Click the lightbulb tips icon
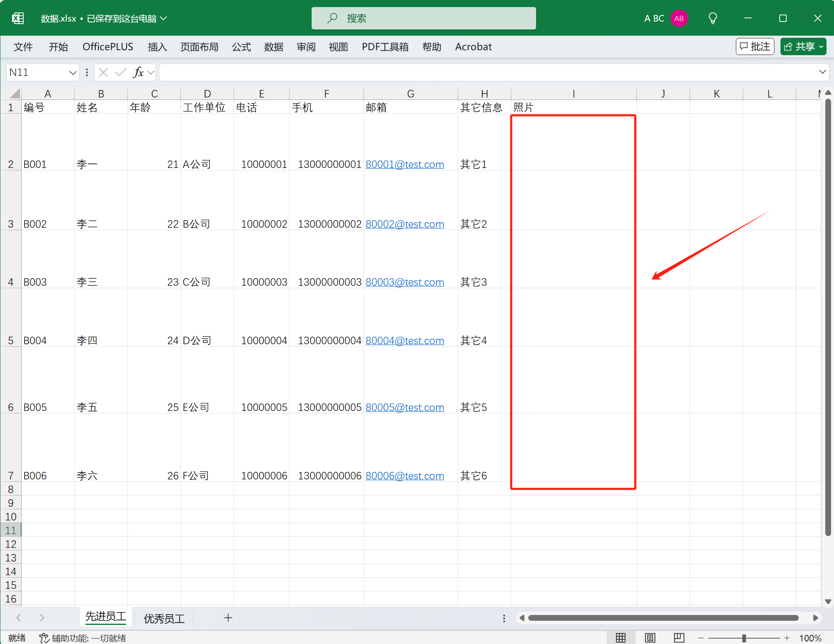This screenshot has height=644, width=834. tap(713, 18)
